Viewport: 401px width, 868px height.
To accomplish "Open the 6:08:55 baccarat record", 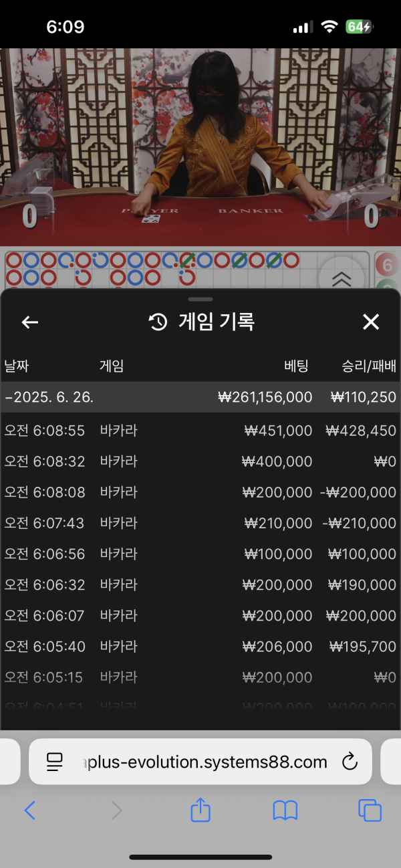I will click(x=200, y=431).
